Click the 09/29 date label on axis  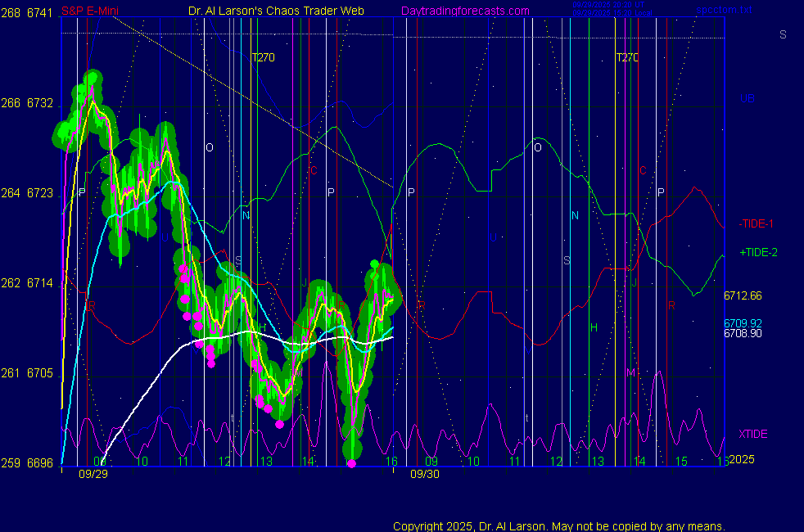[x=92, y=473]
